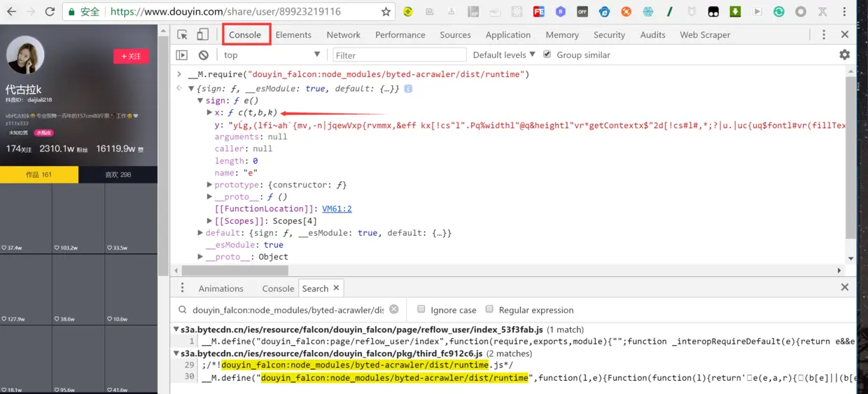
Task: Go back with the browser back arrow
Action: (x=11, y=12)
